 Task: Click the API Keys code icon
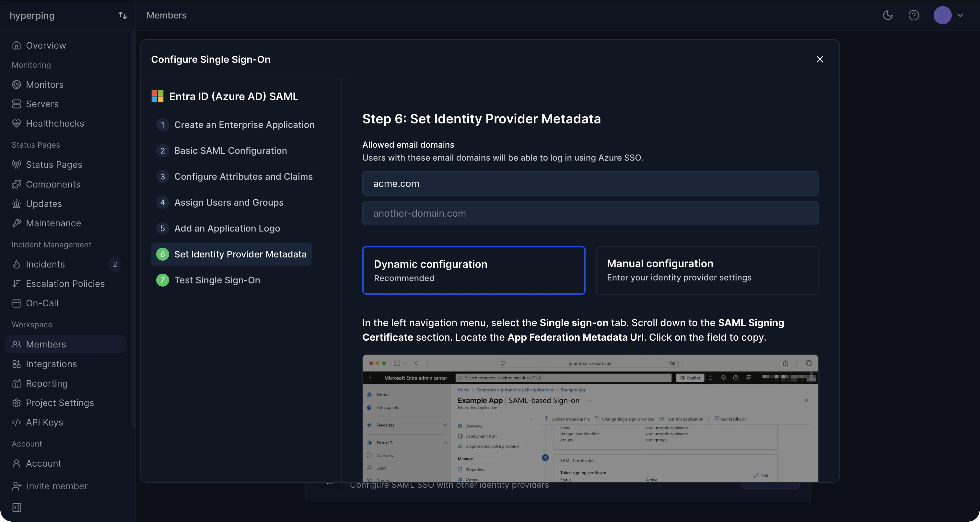click(16, 422)
